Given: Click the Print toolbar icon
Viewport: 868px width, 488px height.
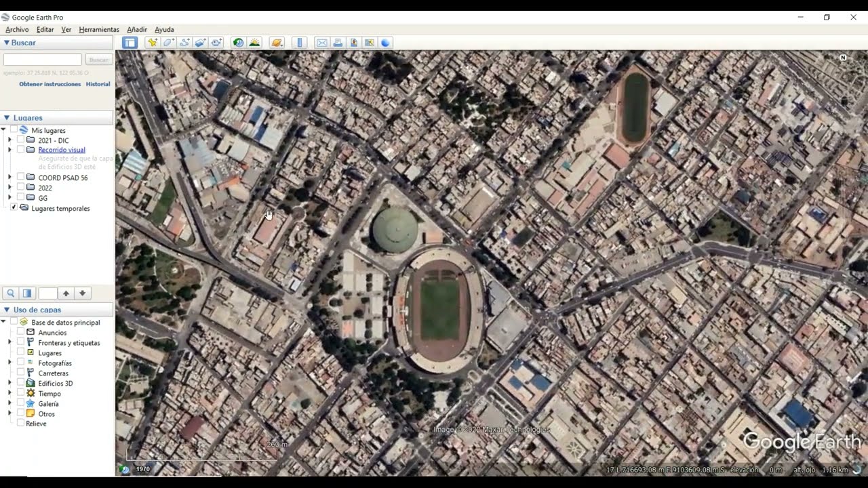Looking at the screenshot, I should [x=338, y=43].
